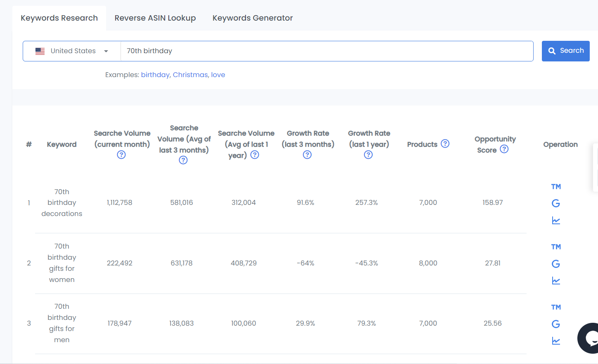
Task: Try the example keyword birthday
Action: (155, 75)
